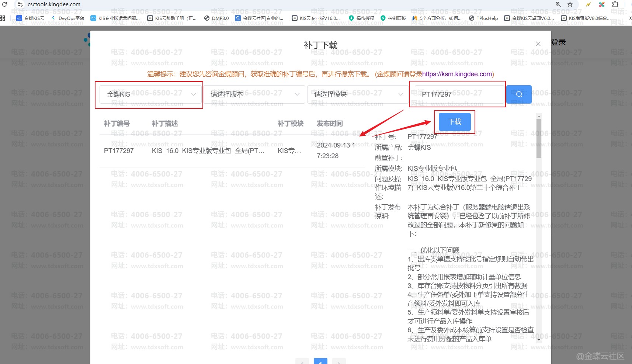
Task: Open the 操作授权 bookmark
Action: (x=361, y=18)
